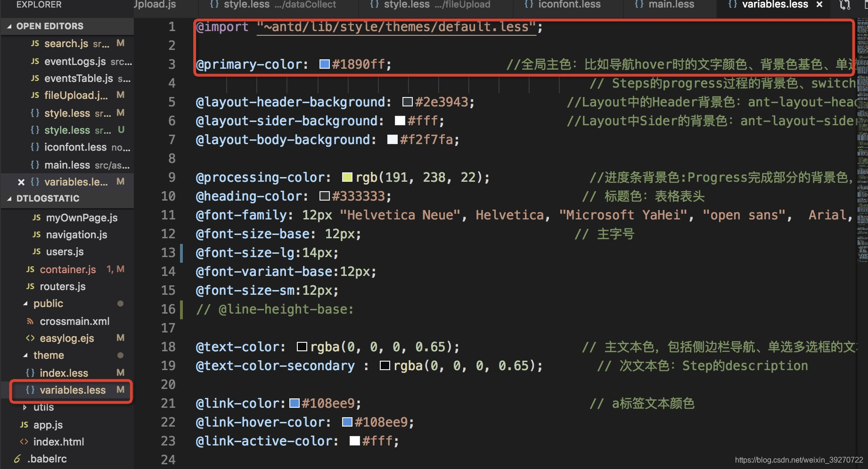Click the @link-hover-color #108ee9 swatch
Image resolution: width=868 pixels, height=469 pixels.
pos(347,422)
